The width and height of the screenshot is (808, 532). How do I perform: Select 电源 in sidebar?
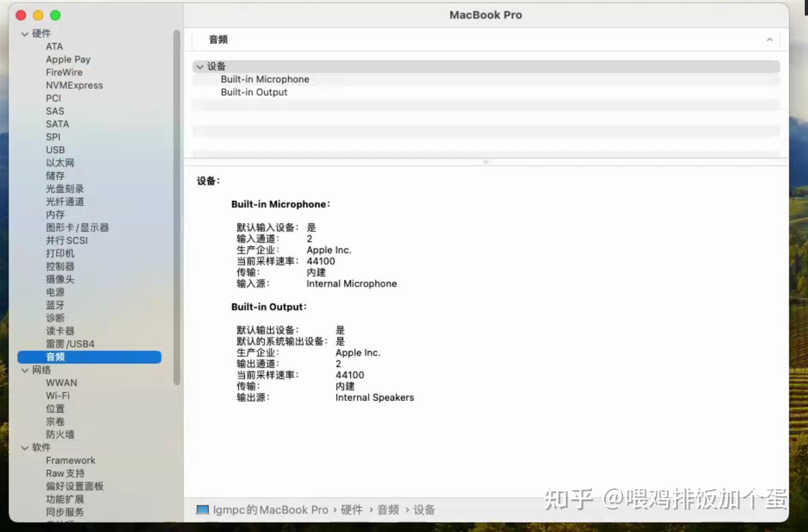click(x=55, y=292)
